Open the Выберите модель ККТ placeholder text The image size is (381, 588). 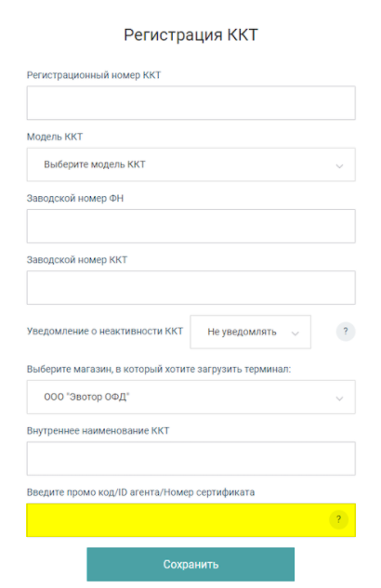[95, 164]
